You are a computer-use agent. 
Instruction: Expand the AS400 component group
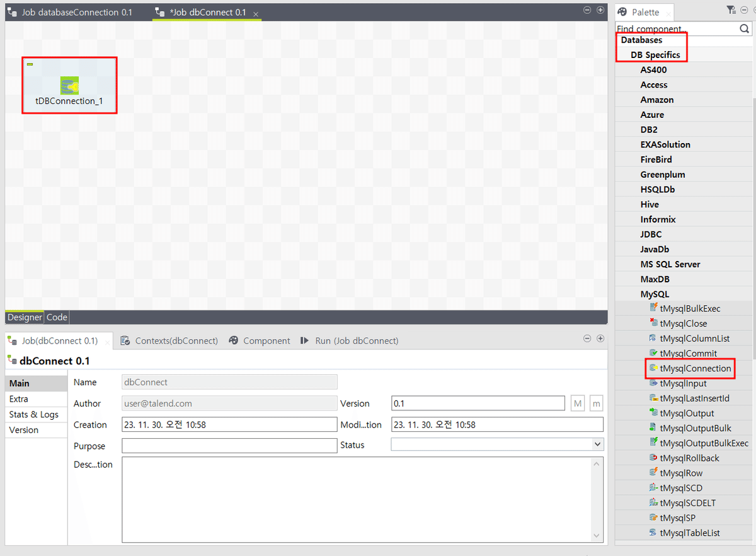(x=653, y=70)
